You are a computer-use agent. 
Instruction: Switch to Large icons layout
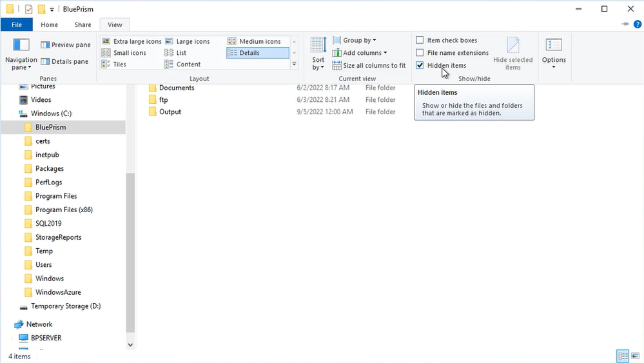coord(188,41)
